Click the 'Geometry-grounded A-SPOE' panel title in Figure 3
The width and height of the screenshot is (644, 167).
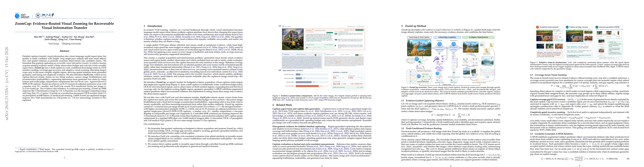(x=609, y=27)
